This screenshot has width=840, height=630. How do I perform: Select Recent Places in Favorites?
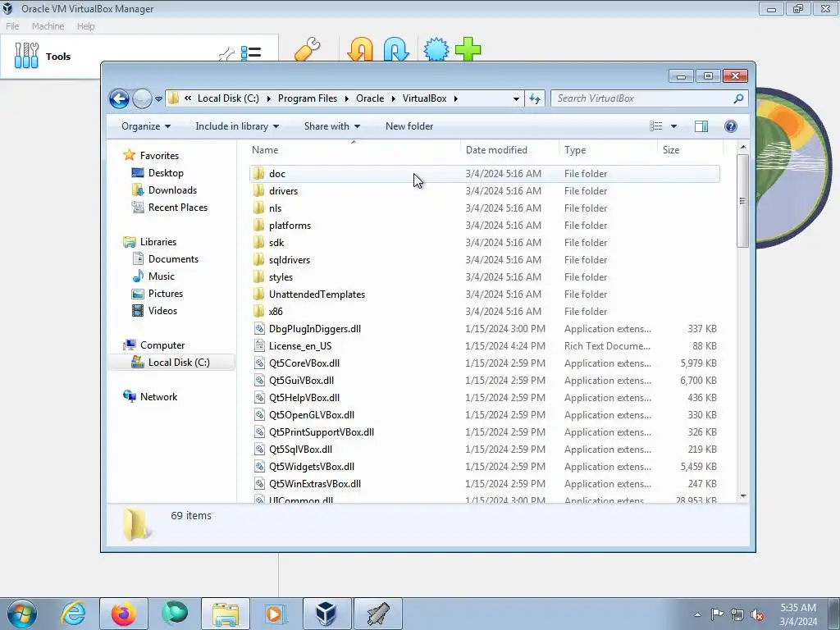tap(178, 208)
